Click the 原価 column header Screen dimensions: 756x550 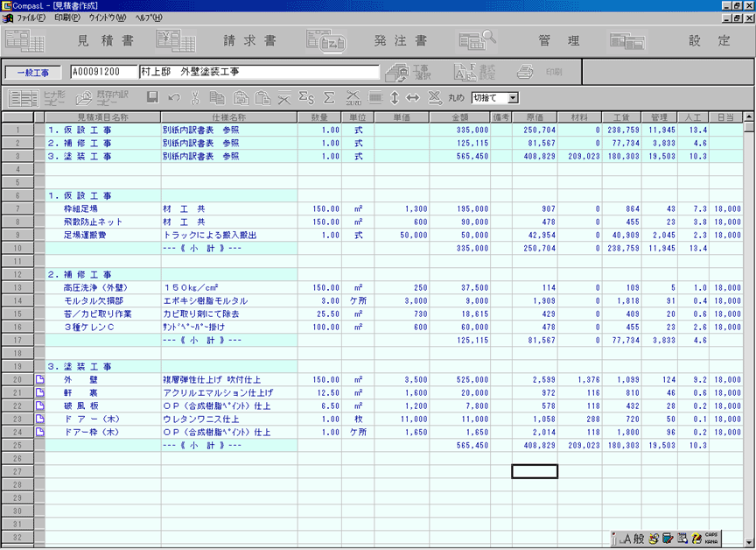click(535, 117)
